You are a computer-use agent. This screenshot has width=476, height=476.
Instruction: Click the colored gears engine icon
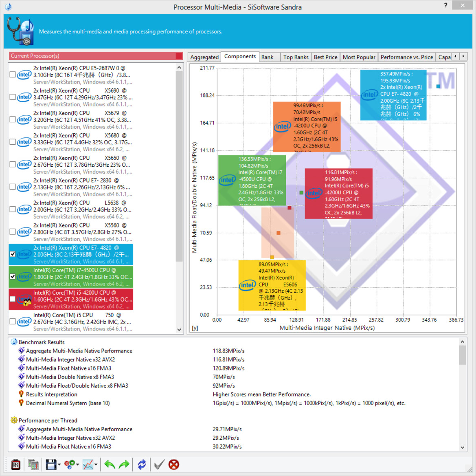[x=70, y=465]
